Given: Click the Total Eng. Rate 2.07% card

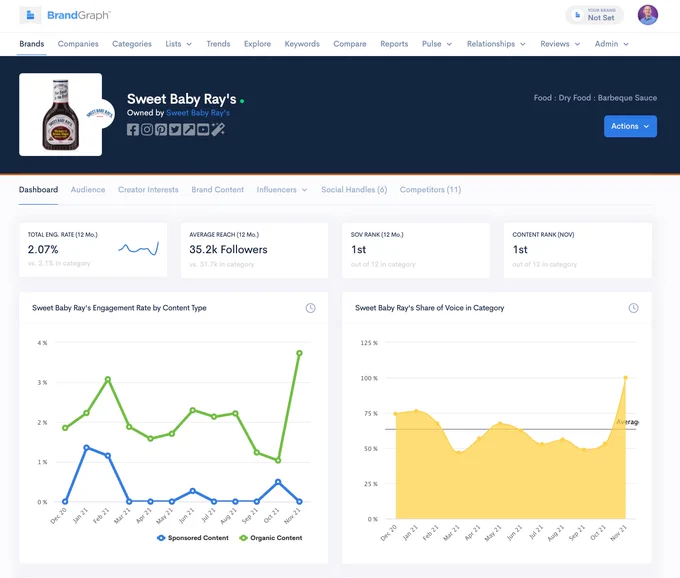Looking at the screenshot, I should coord(93,250).
